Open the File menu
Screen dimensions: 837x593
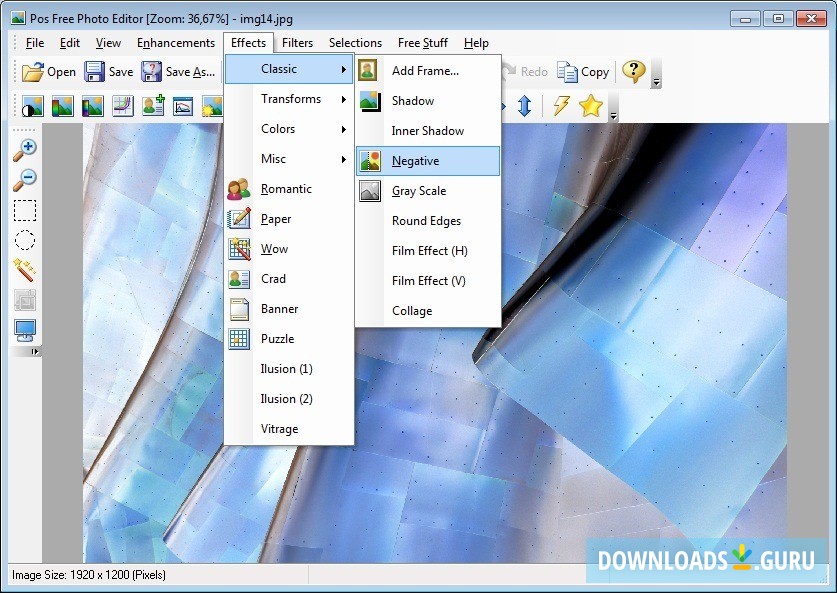point(35,43)
